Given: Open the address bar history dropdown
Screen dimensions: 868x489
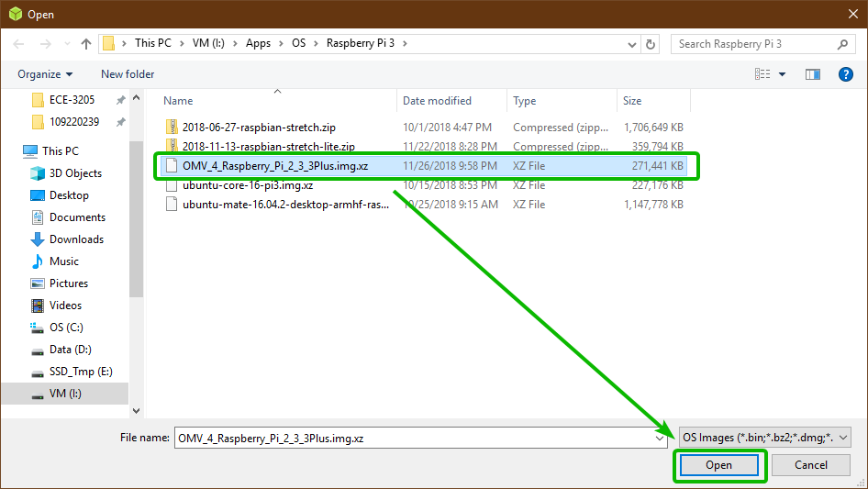Looking at the screenshot, I should [631, 44].
